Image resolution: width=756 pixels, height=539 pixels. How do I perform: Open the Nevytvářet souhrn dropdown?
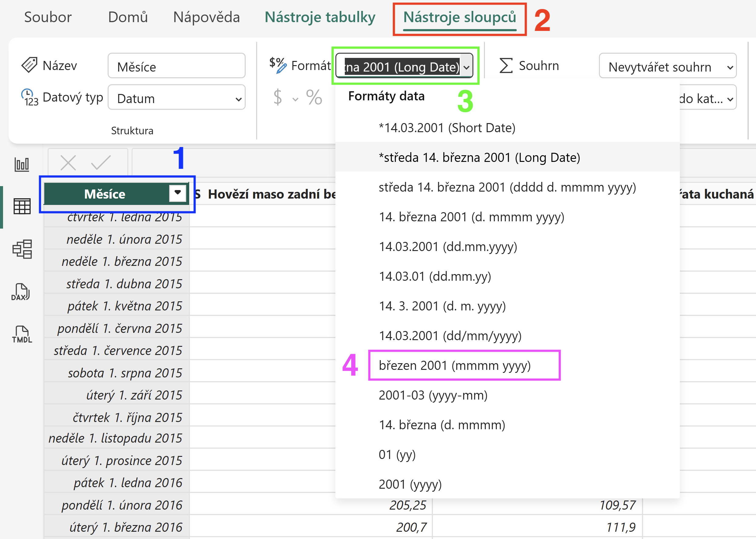pos(668,66)
